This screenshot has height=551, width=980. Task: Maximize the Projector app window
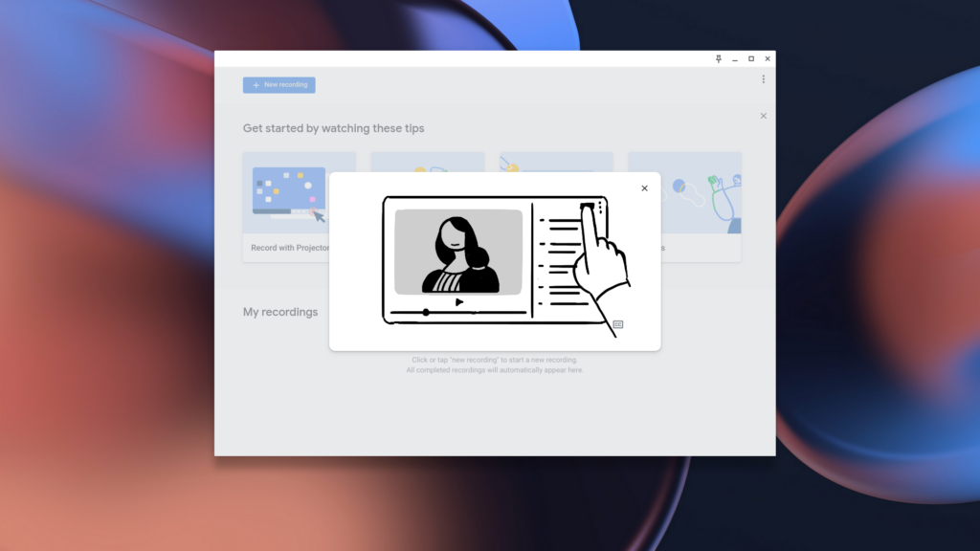click(x=751, y=59)
